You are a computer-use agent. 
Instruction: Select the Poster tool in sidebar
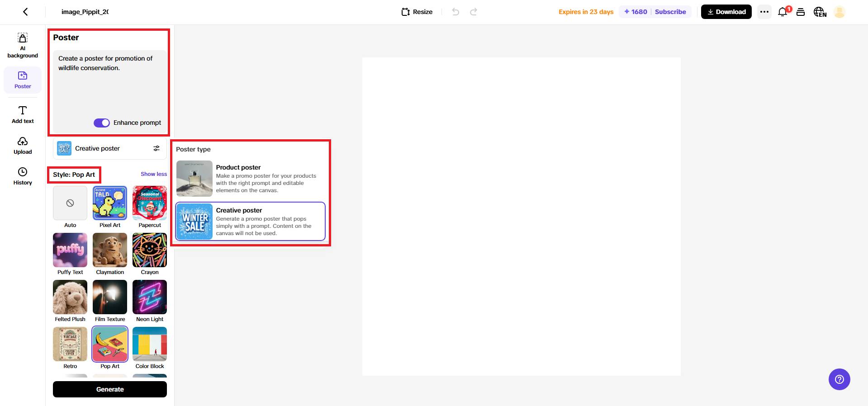(23, 80)
